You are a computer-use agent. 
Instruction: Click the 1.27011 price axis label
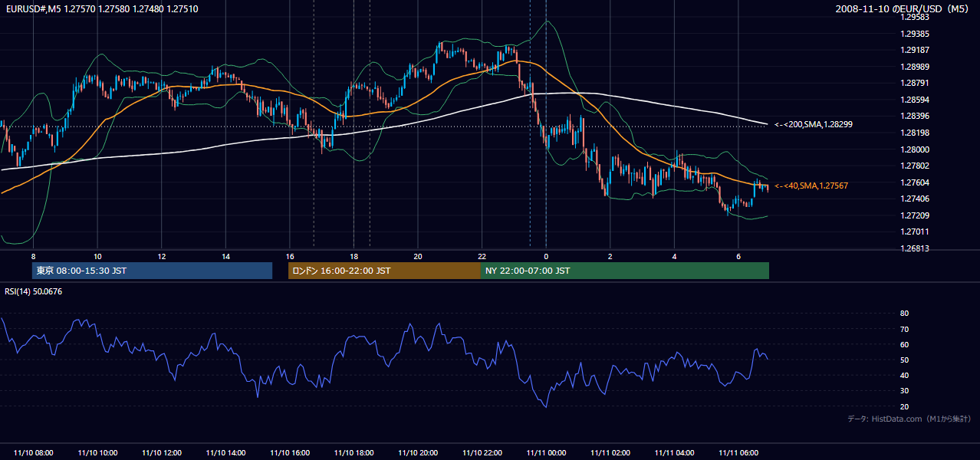(915, 232)
